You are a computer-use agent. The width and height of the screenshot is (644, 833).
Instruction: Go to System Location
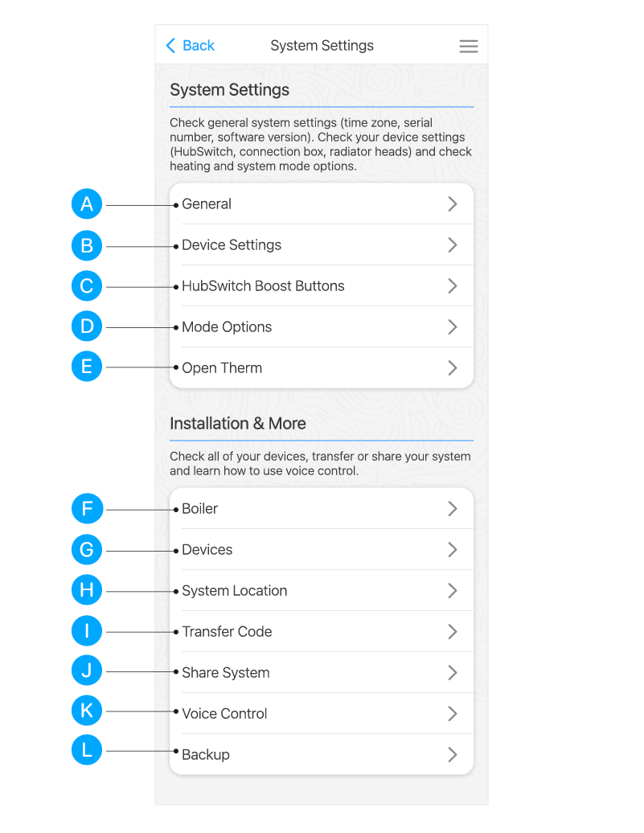pos(234,591)
